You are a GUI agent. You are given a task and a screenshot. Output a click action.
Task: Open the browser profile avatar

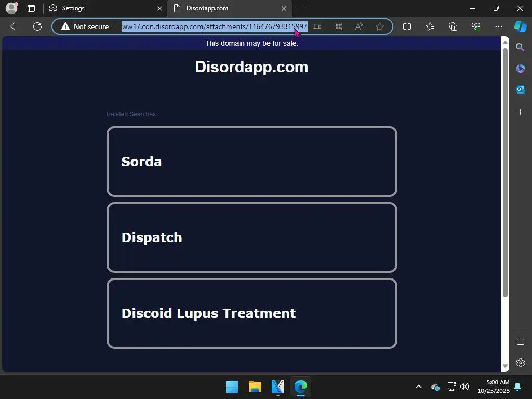tap(11, 8)
